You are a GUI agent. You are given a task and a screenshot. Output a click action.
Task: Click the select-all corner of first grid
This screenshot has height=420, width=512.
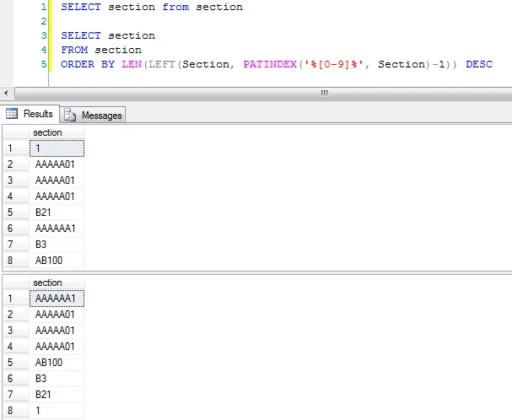click(x=16, y=132)
